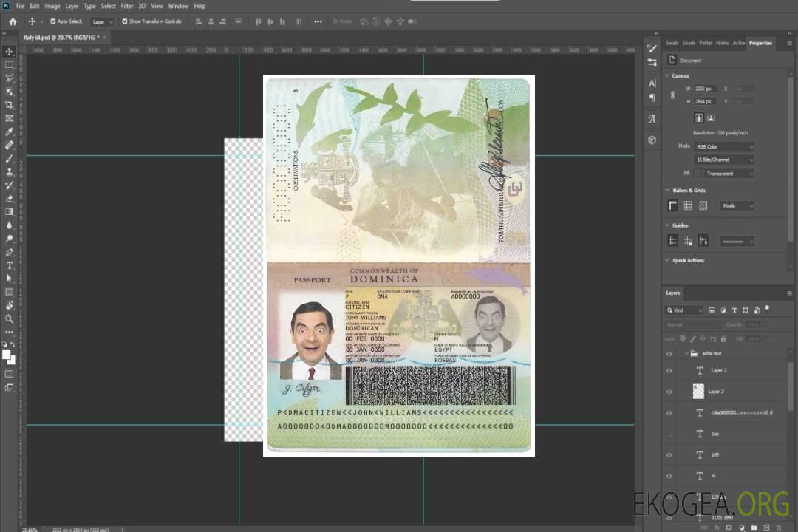798x532 pixels.
Task: Open the 16 Bits/Channel dropdown
Action: tap(724, 160)
